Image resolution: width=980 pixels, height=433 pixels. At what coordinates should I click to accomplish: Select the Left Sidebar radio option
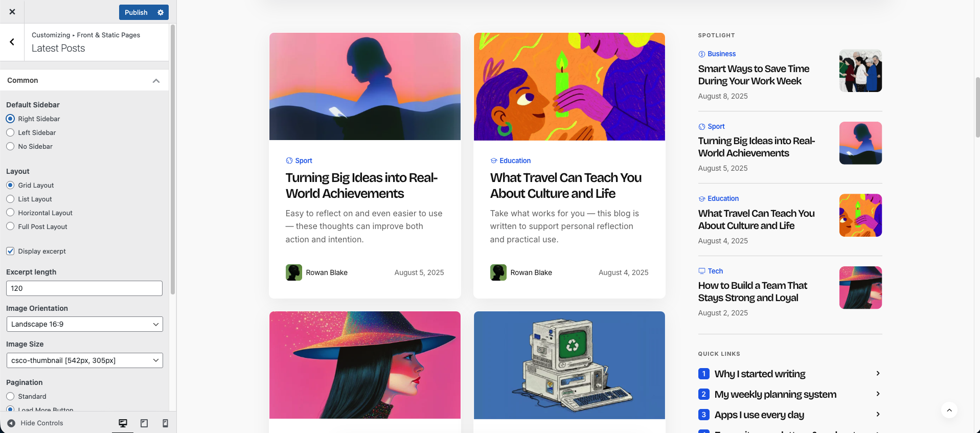(10, 132)
